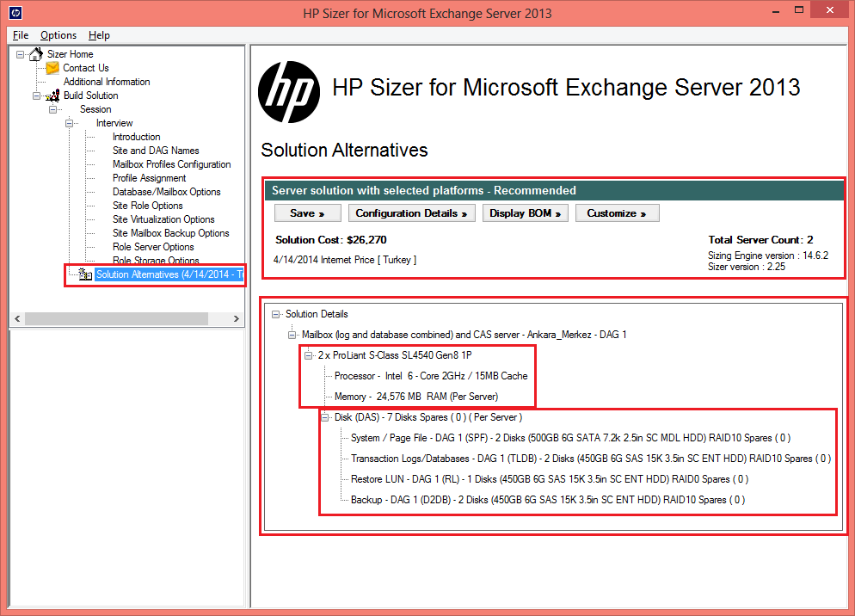Select the Interview tree item
The height and width of the screenshot is (616, 855).
(114, 123)
